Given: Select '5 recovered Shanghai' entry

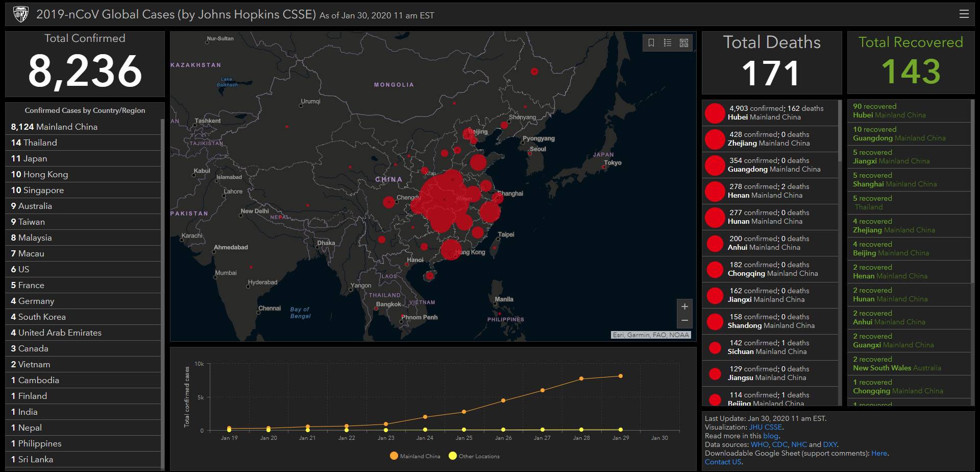Looking at the screenshot, I should pyautogui.click(x=909, y=180).
